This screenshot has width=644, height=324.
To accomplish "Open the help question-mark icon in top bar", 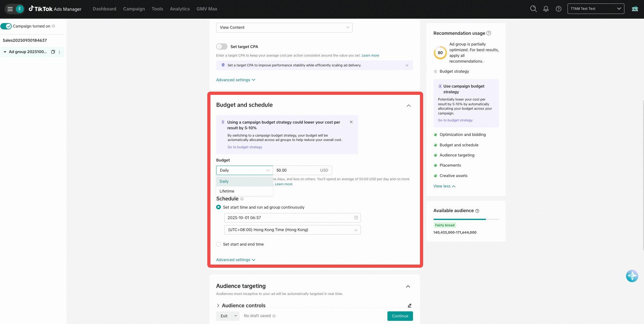I will (x=558, y=9).
